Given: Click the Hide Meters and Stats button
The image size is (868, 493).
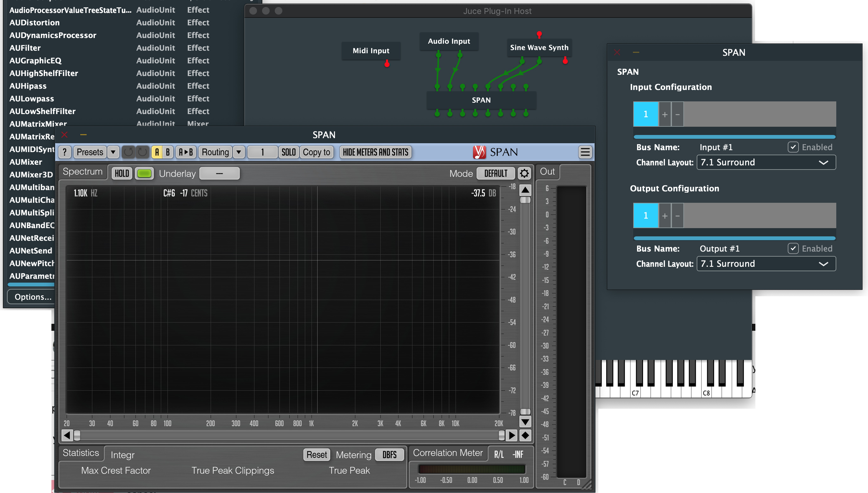Looking at the screenshot, I should (376, 152).
